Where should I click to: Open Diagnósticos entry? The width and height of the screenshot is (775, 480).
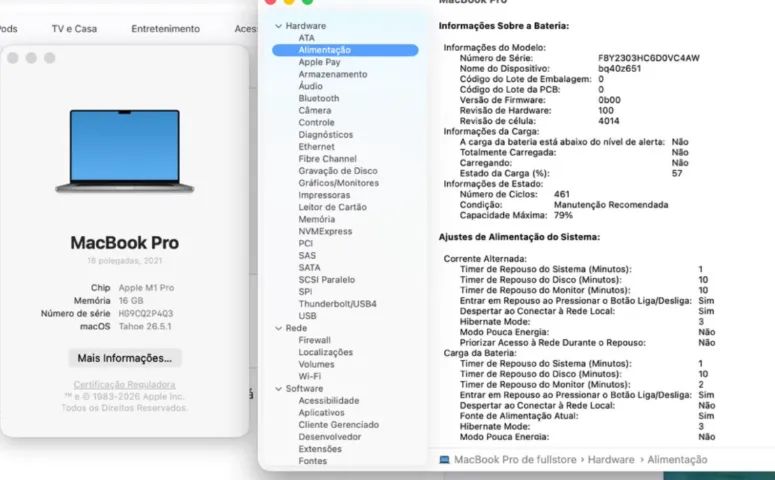coord(326,134)
